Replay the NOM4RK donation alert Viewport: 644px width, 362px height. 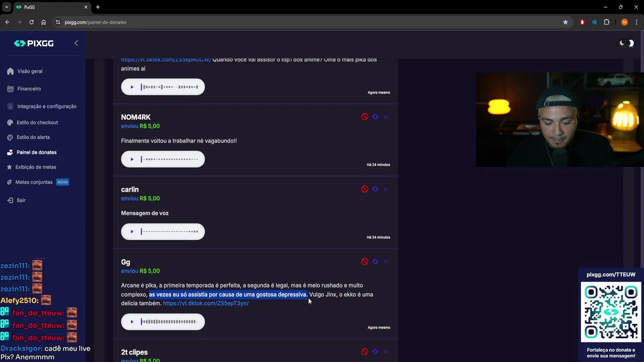[375, 117]
